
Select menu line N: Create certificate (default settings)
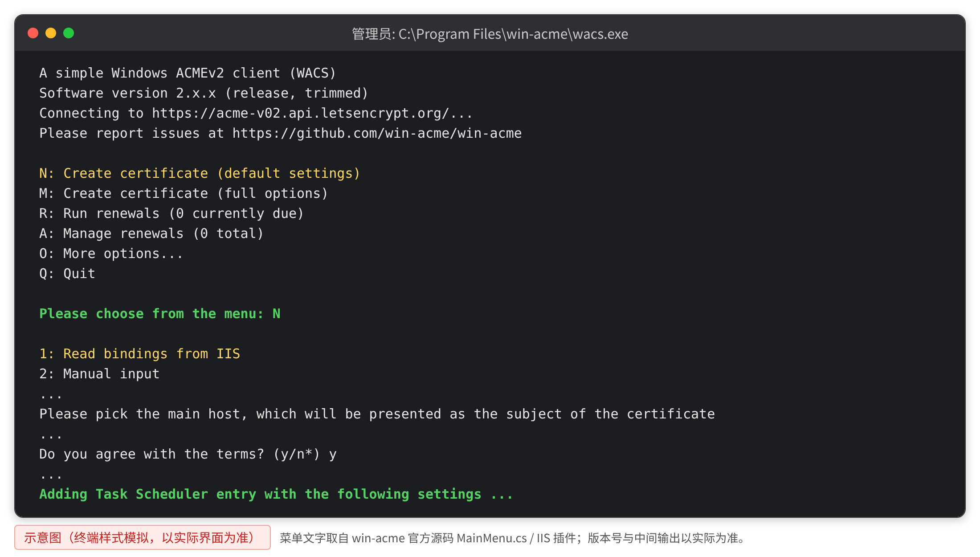pyautogui.click(x=200, y=173)
